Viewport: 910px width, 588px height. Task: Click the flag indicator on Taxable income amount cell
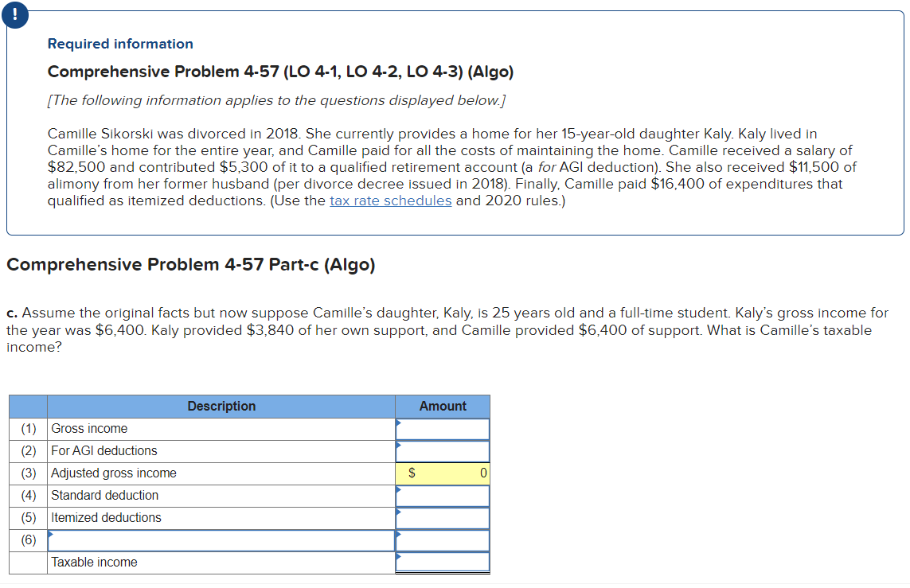(398, 558)
